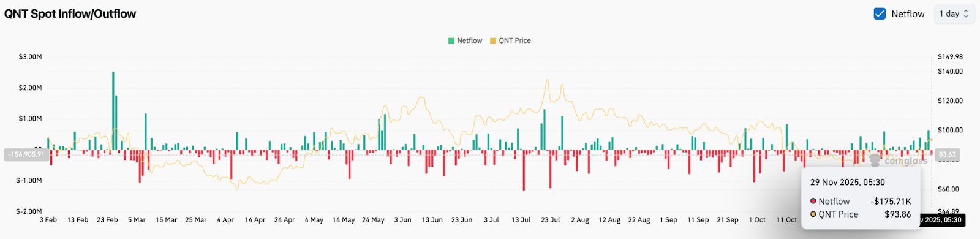Image resolution: width=980 pixels, height=239 pixels.
Task: Click the 13 Jun date label
Action: pyautogui.click(x=432, y=220)
